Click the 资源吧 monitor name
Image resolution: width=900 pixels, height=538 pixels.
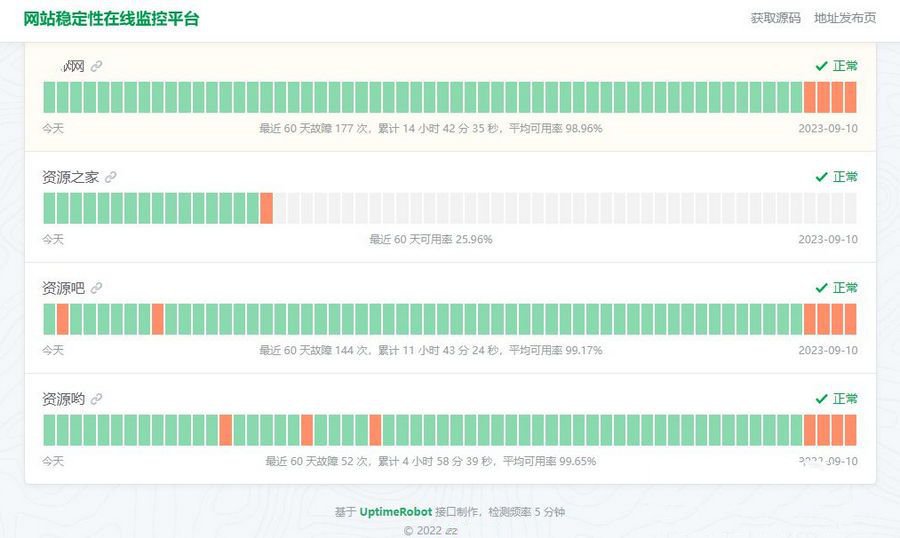click(63, 288)
